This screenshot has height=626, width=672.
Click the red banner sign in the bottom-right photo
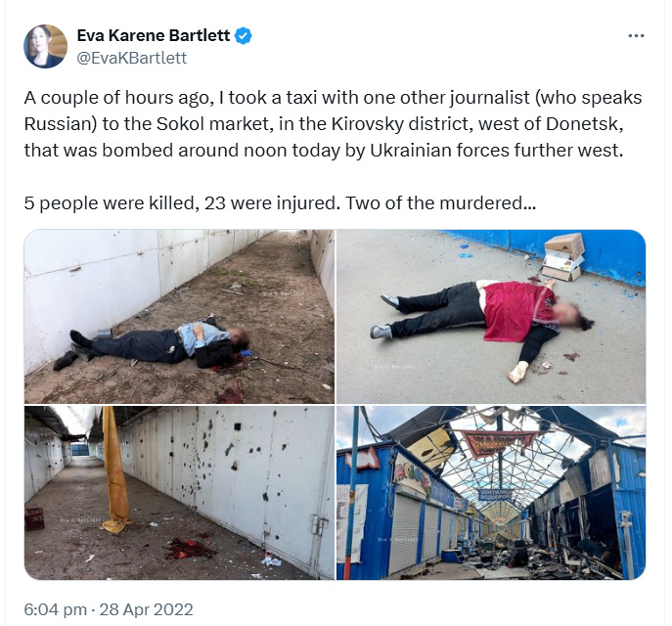(499, 443)
